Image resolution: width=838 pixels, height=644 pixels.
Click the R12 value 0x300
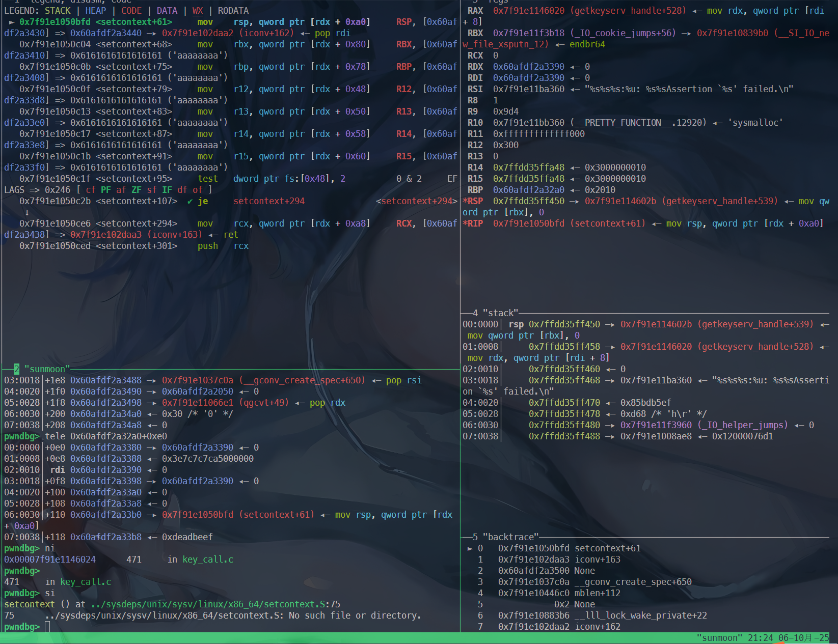[506, 145]
